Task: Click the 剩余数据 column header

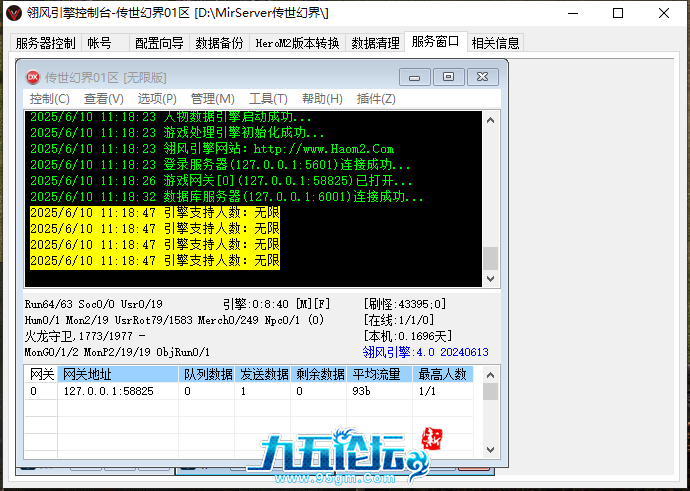Action: coord(318,374)
